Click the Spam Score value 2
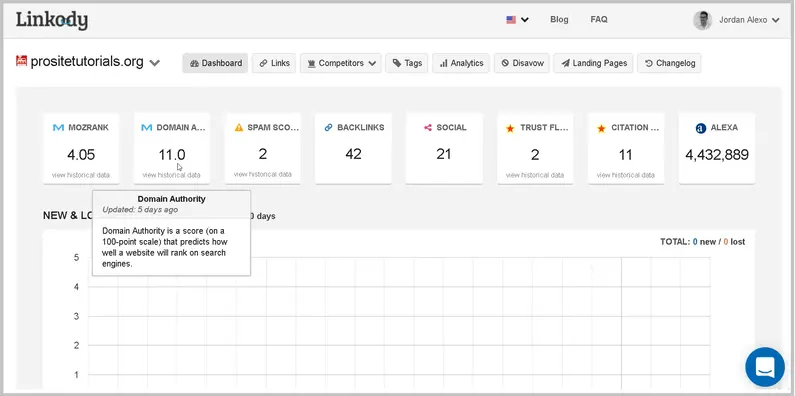Image resolution: width=795 pixels, height=396 pixels. [x=263, y=154]
